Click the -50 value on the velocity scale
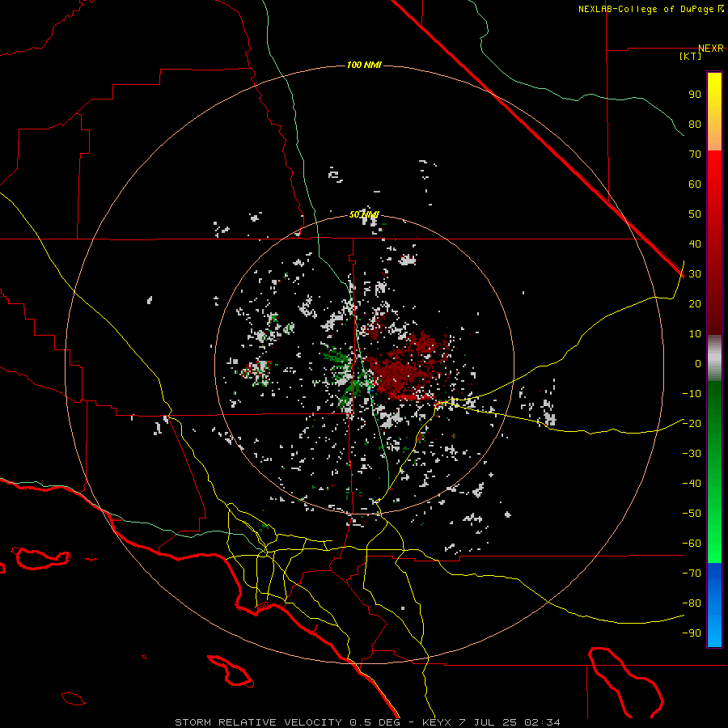The width and height of the screenshot is (728, 728). (x=692, y=514)
